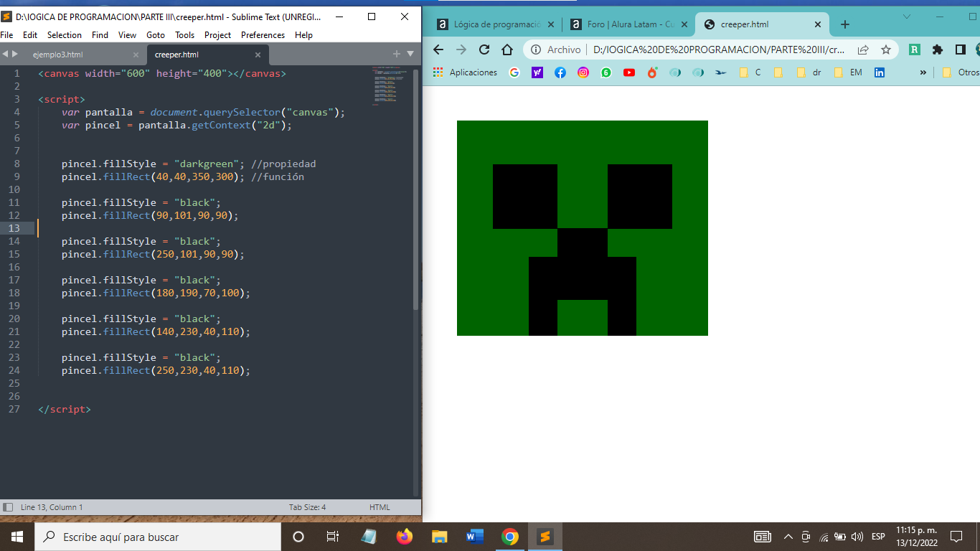Open the EM bookmark folder
The height and width of the screenshot is (551, 980).
click(x=848, y=72)
